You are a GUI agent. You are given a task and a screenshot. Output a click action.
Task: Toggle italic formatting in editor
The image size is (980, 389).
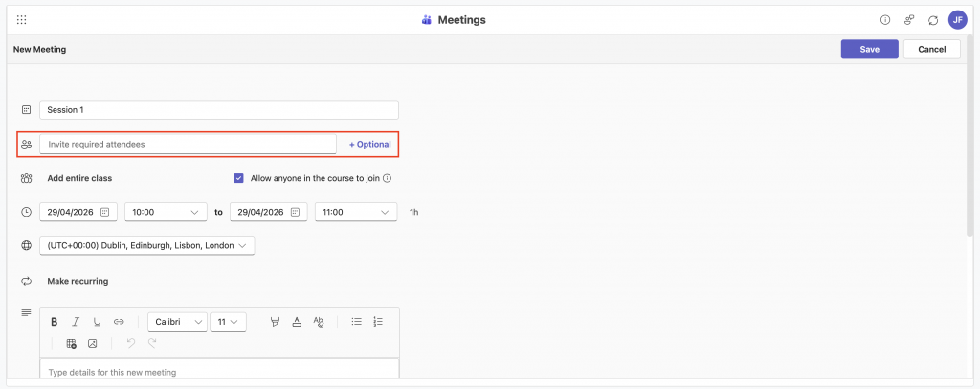click(76, 322)
